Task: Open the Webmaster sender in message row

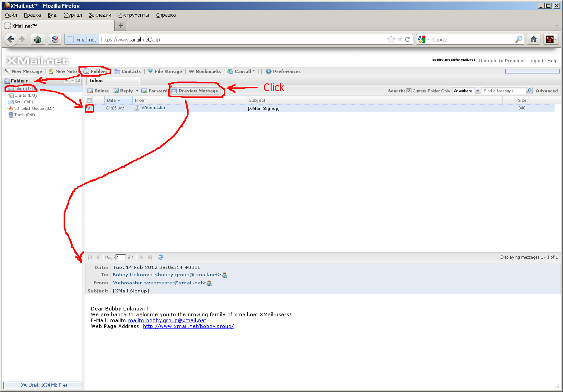Action: [x=153, y=108]
